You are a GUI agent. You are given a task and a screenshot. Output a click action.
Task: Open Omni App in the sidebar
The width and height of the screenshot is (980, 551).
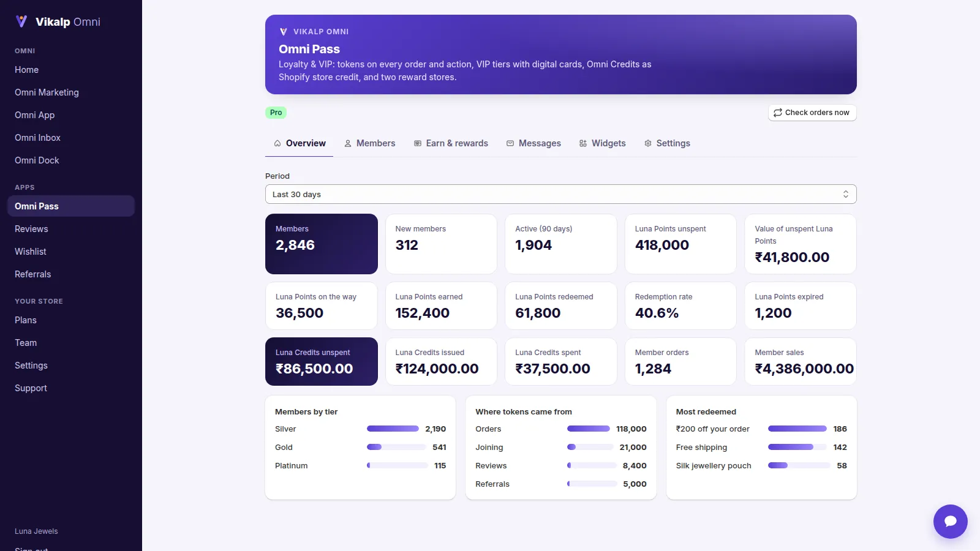[x=71, y=115]
